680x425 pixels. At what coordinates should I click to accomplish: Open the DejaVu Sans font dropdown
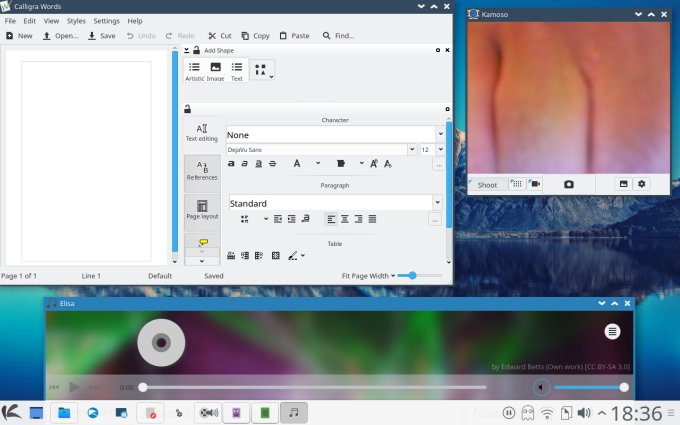[x=412, y=149]
